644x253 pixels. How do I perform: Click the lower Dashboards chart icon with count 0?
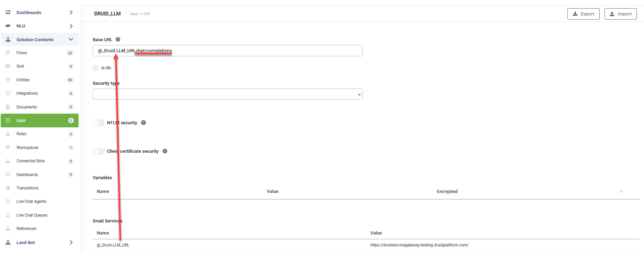tap(8, 175)
